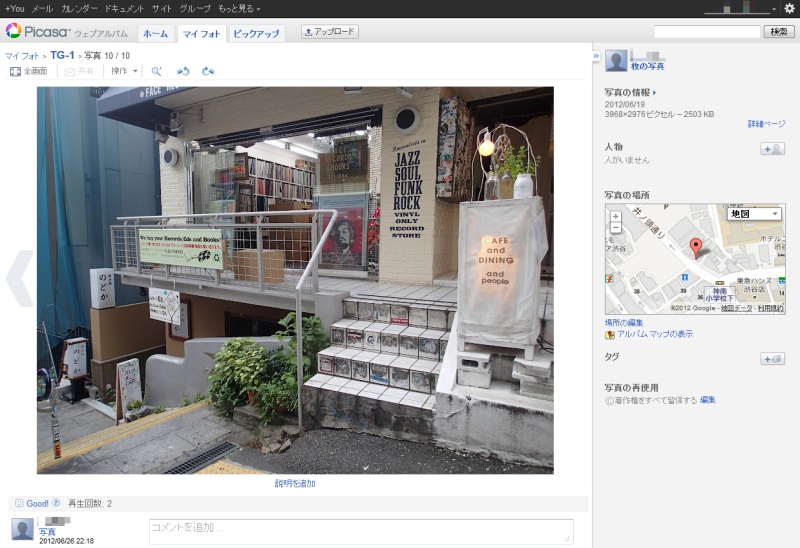Click the Good! link
Viewport: 800px width, 548px height.
point(37,504)
